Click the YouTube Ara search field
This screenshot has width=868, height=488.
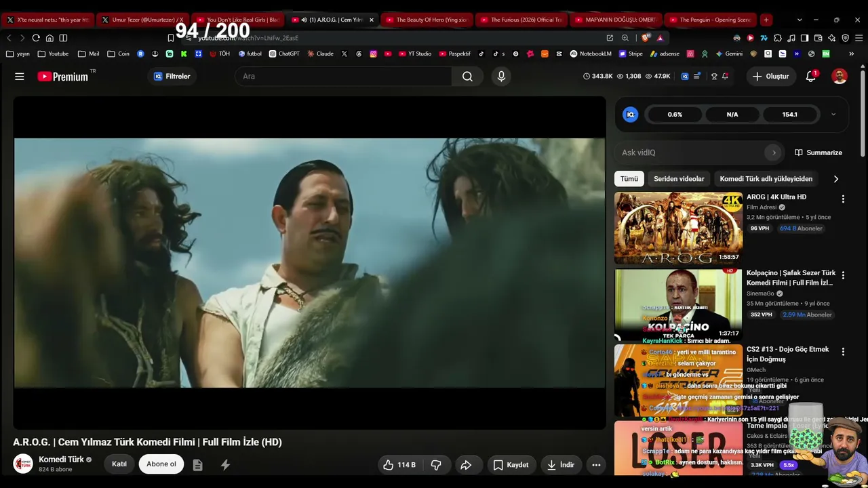tap(344, 77)
